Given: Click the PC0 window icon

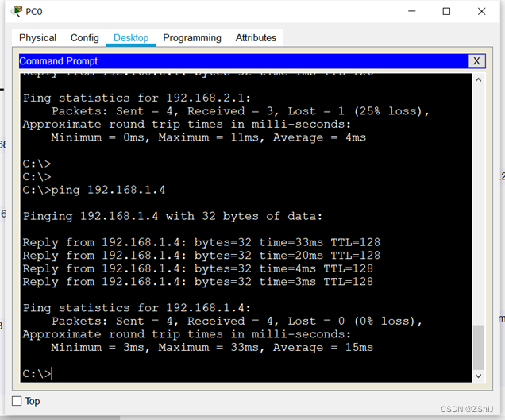Looking at the screenshot, I should click(x=17, y=12).
